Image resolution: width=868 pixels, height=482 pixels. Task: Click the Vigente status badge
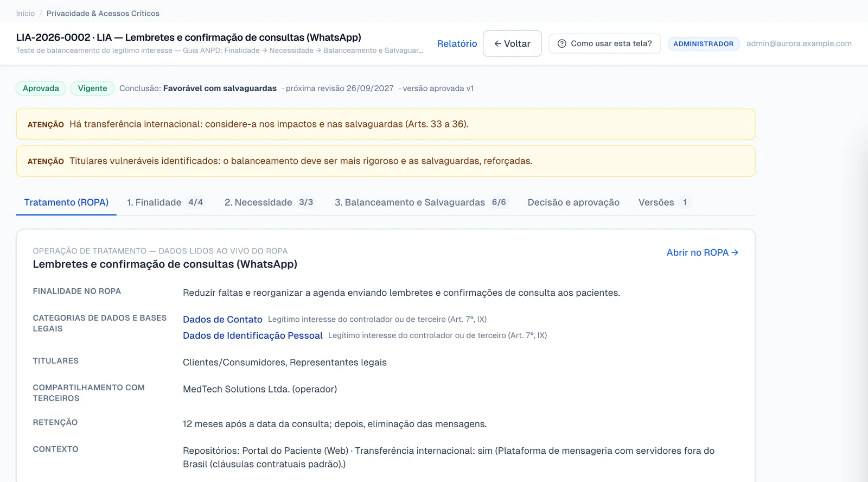92,88
